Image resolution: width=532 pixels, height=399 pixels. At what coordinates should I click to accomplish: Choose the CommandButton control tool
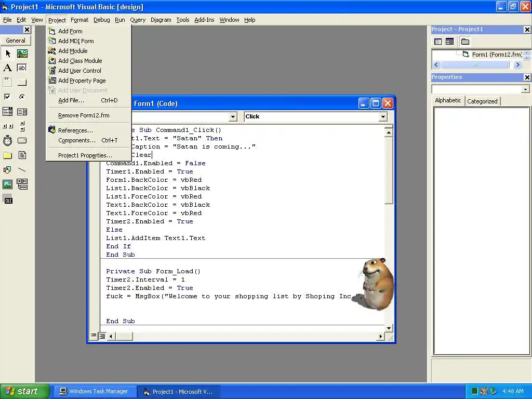(22, 82)
